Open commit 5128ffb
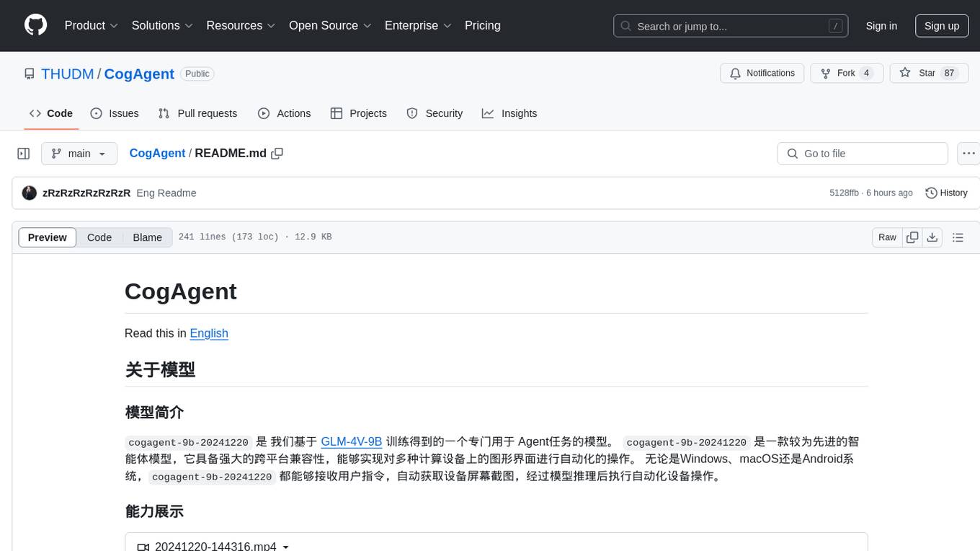The image size is (980, 551). (x=844, y=193)
